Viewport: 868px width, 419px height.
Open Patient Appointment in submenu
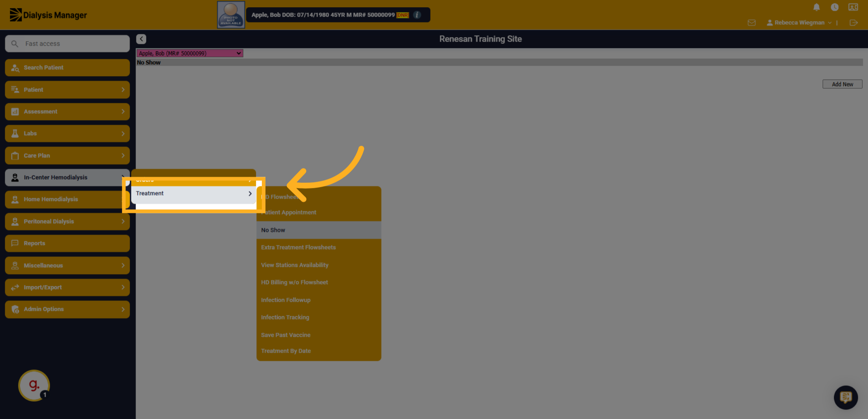tap(319, 213)
